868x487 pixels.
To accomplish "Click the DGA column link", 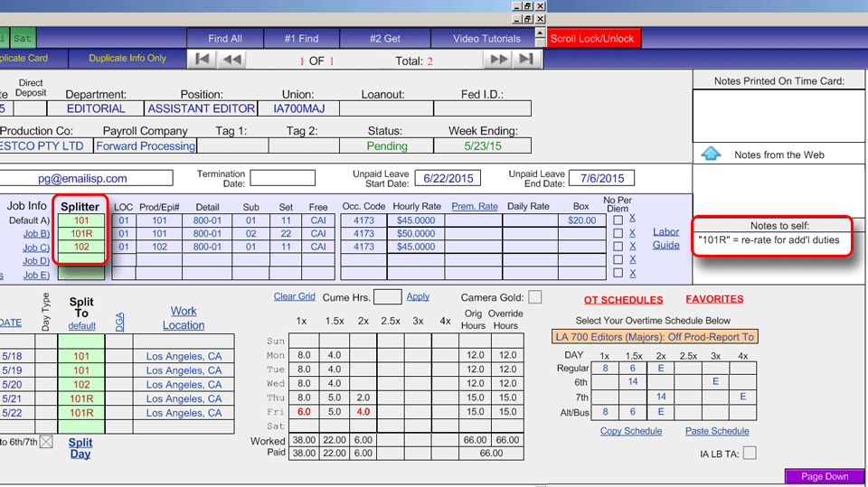I will click(x=119, y=322).
